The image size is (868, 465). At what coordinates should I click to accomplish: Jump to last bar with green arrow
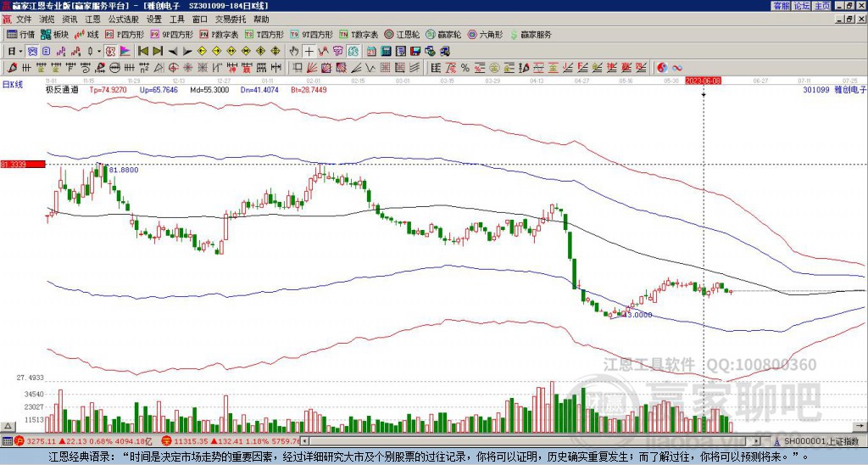pos(157,52)
